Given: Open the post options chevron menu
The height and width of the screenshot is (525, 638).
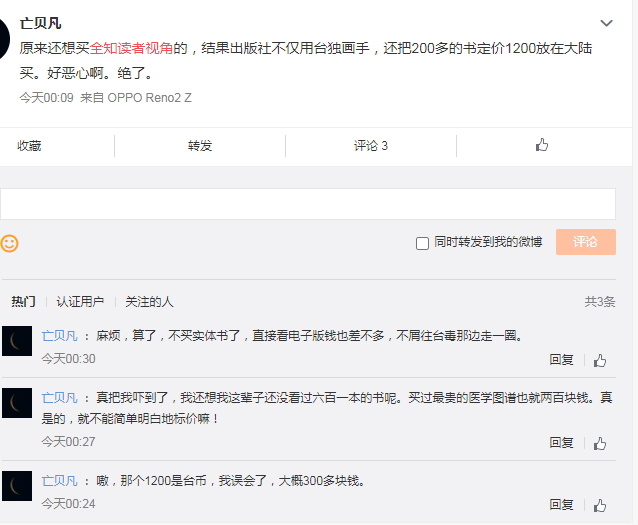Looking at the screenshot, I should tap(606, 23).
